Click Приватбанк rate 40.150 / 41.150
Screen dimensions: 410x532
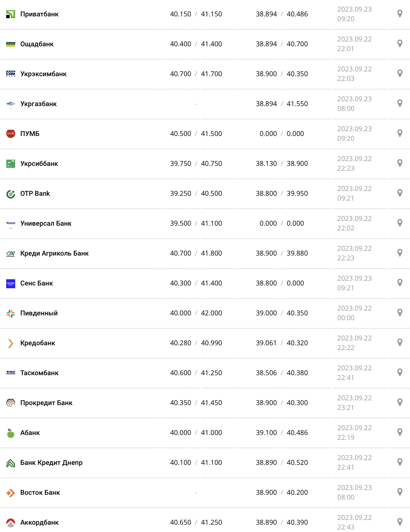[x=196, y=14]
